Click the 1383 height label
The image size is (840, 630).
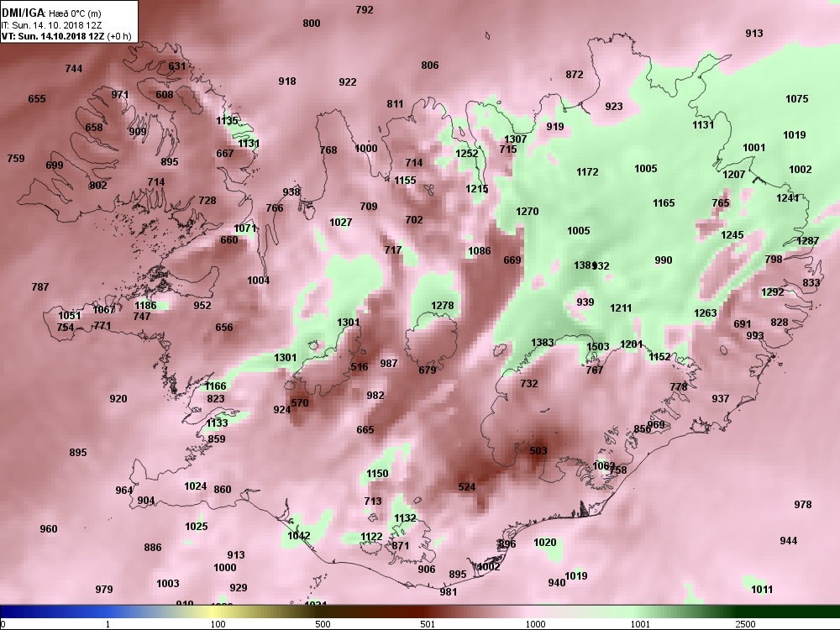pyautogui.click(x=542, y=343)
